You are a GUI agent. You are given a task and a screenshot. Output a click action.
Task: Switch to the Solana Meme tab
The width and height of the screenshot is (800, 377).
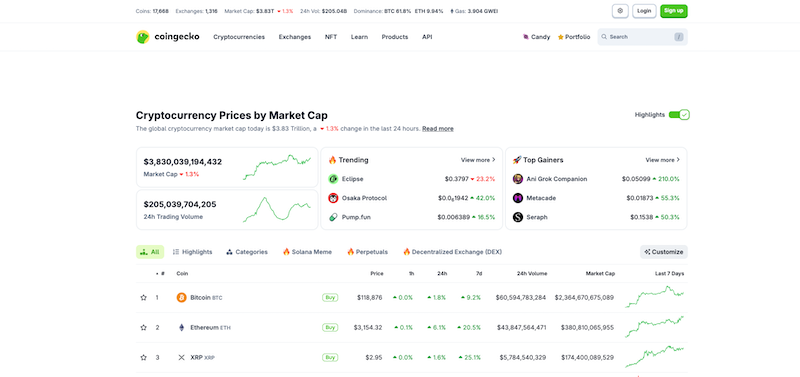pos(307,252)
